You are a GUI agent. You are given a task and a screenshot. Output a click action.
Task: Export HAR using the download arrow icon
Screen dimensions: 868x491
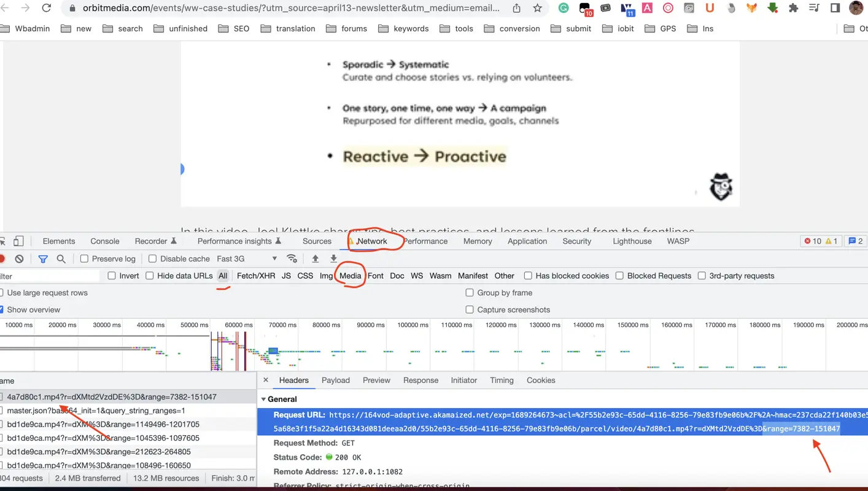pos(333,258)
